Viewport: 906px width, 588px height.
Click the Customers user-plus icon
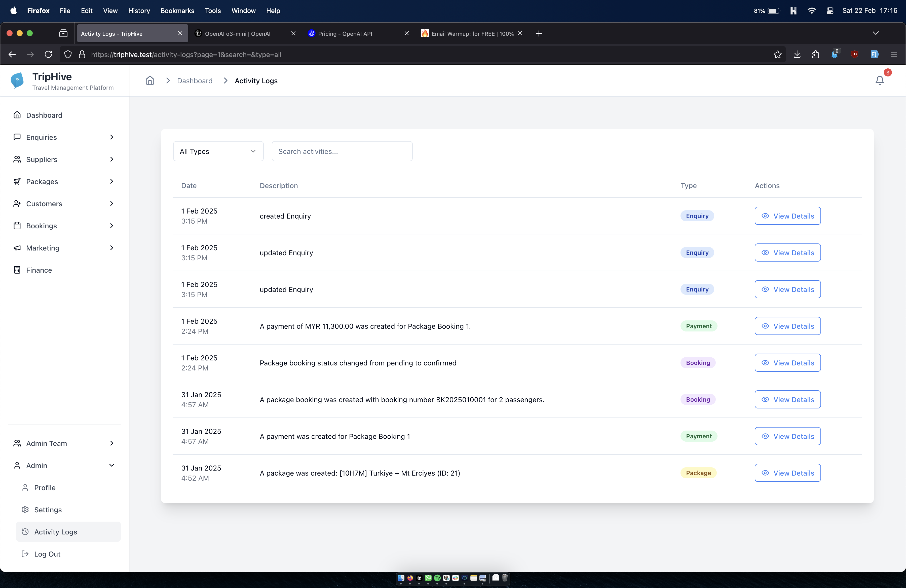tap(17, 203)
